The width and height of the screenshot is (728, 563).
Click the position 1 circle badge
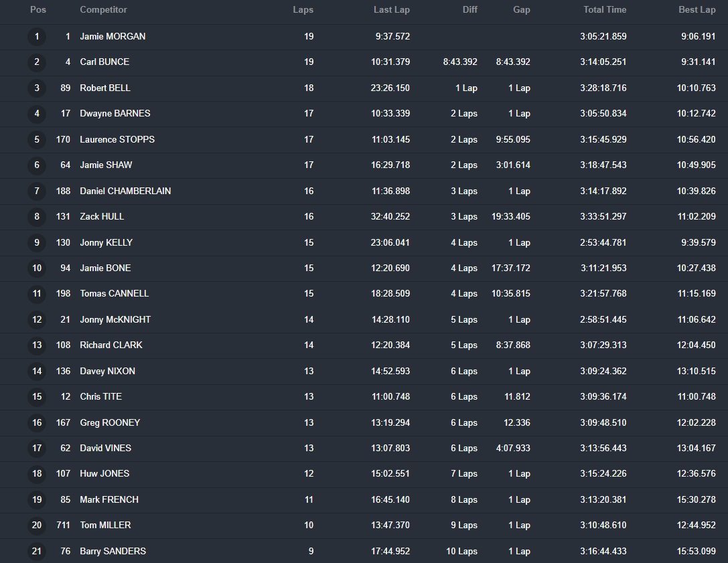coord(37,37)
